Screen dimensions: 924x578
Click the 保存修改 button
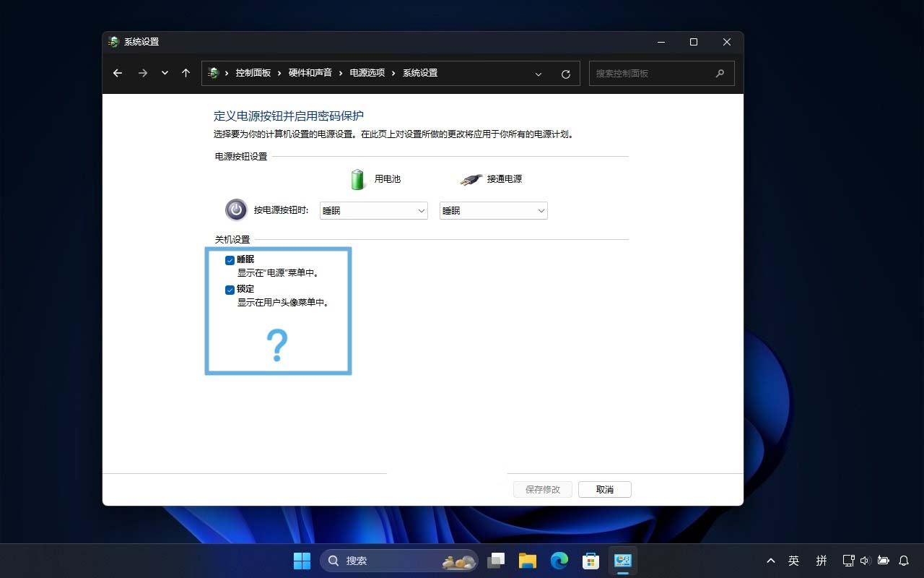click(542, 489)
